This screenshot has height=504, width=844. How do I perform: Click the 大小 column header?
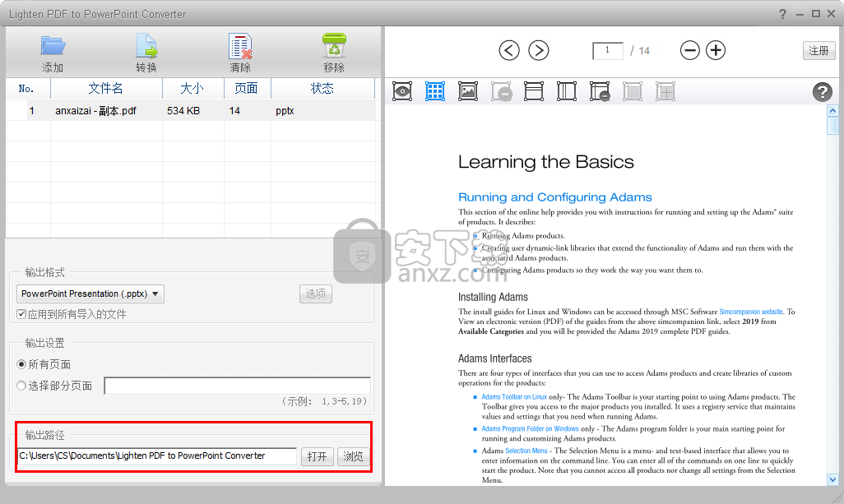click(192, 88)
